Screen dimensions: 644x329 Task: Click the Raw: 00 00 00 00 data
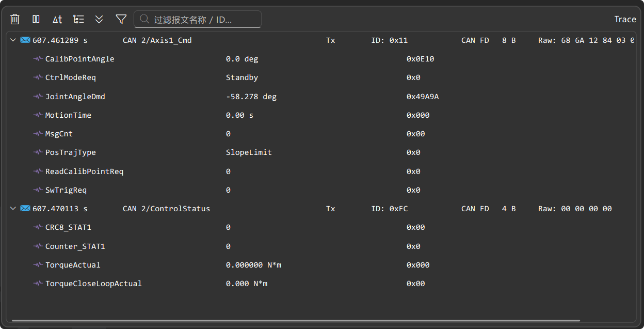click(575, 209)
